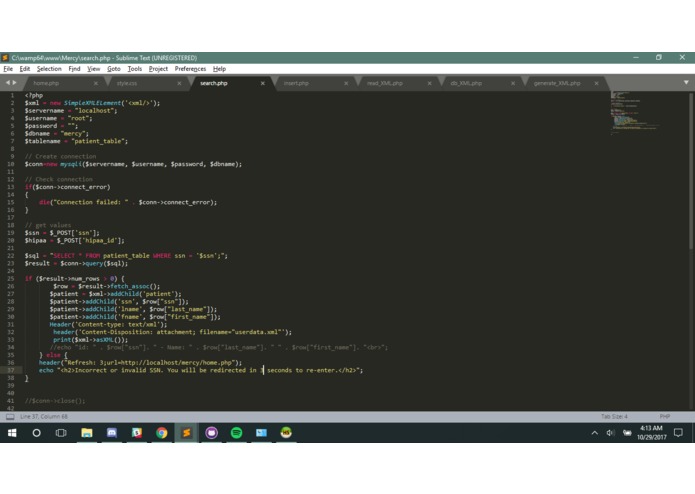Open the Help menu
Screen dimensions: 695x494
219,69
